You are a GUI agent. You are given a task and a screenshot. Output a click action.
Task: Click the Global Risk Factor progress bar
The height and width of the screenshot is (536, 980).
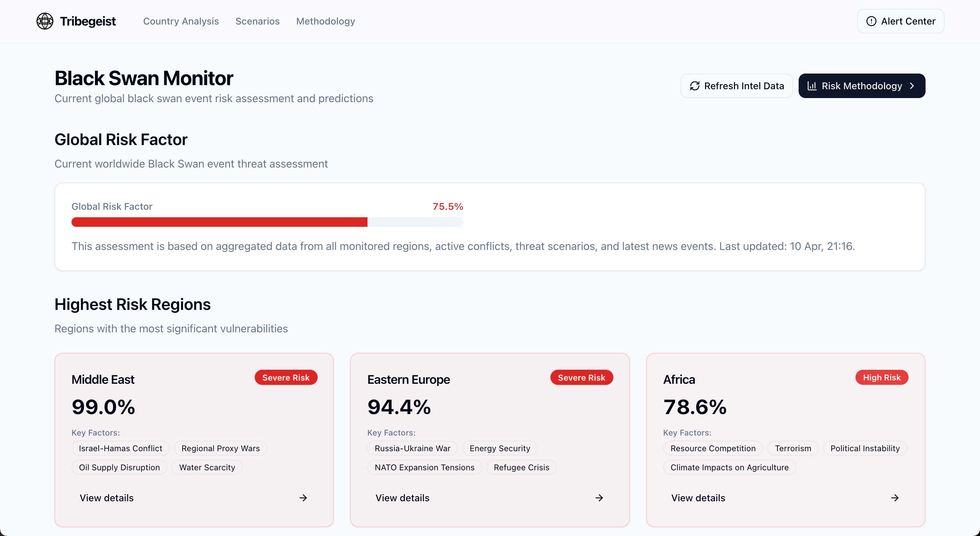point(267,222)
